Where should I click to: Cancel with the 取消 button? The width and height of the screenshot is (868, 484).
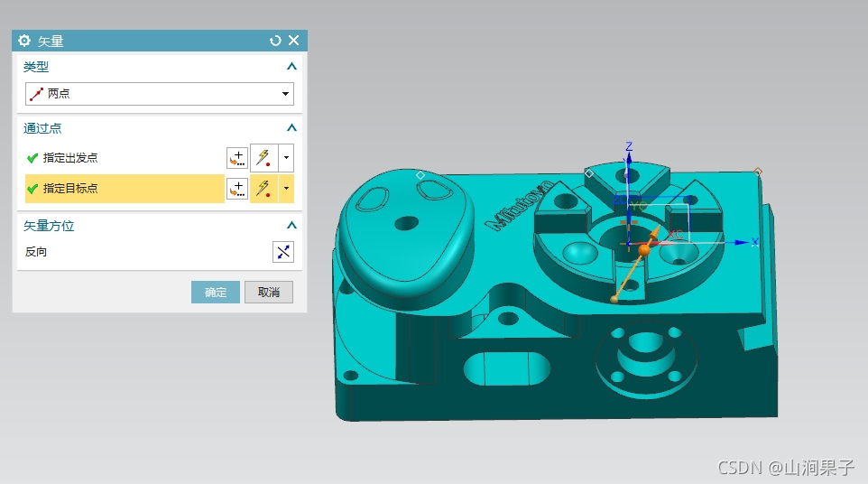click(269, 292)
